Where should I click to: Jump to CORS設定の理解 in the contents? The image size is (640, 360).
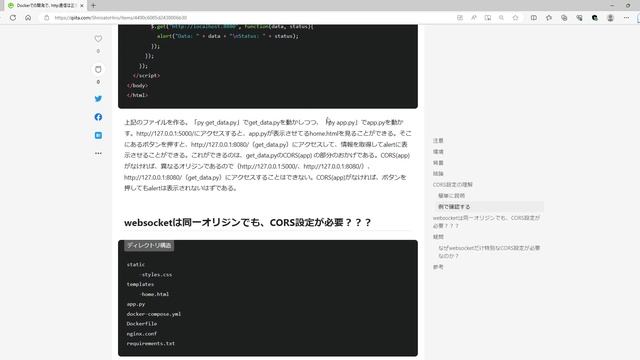tap(453, 184)
